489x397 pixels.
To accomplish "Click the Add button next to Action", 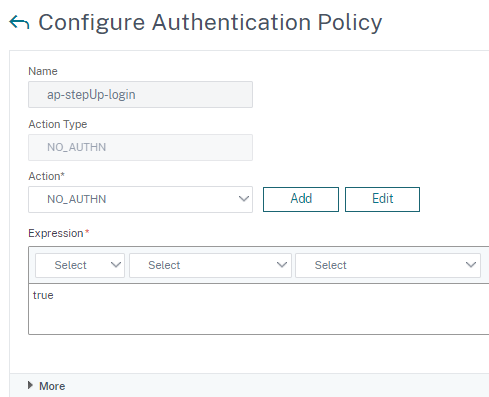I will 301,199.
